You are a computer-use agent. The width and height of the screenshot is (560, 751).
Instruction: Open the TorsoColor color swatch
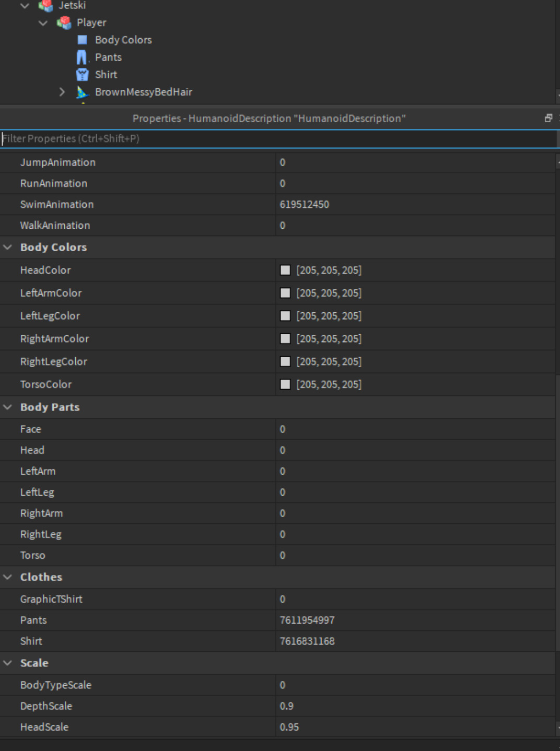coord(285,384)
